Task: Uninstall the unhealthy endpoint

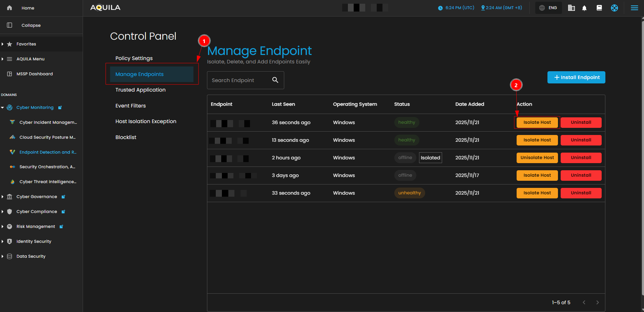Action: [x=581, y=193]
